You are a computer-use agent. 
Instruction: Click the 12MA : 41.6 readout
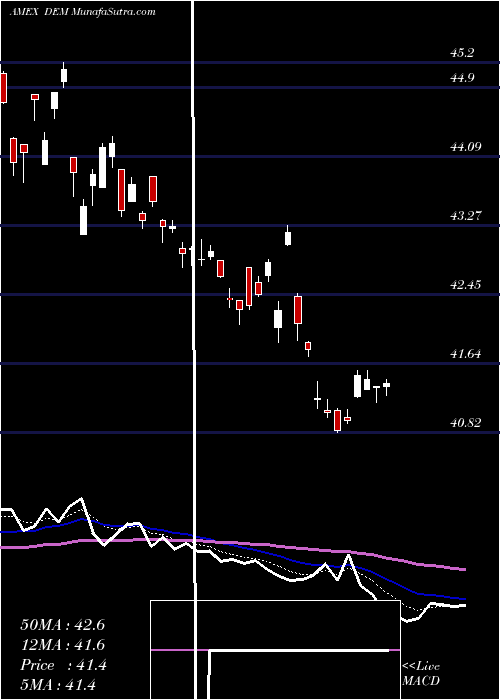[62, 645]
